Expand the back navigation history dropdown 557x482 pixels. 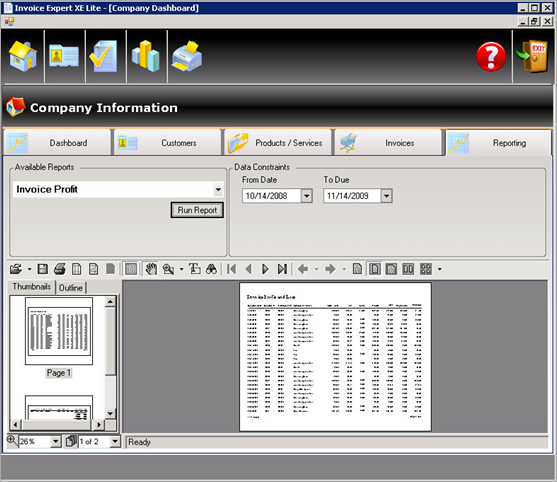click(316, 269)
